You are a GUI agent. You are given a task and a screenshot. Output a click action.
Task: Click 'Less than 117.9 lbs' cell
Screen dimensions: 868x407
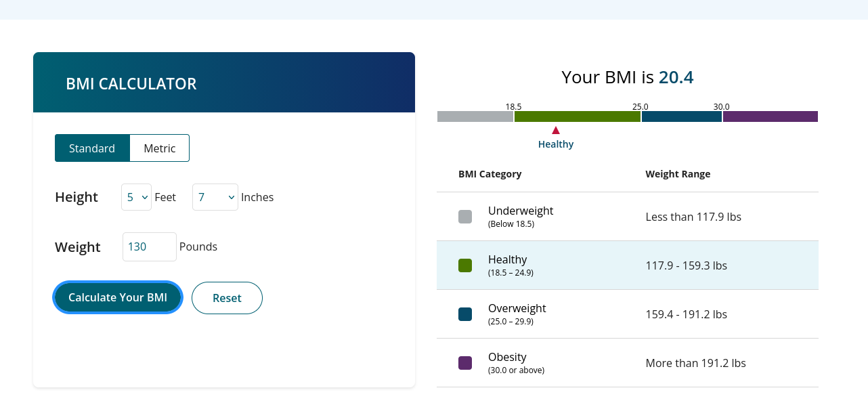pyautogui.click(x=693, y=217)
